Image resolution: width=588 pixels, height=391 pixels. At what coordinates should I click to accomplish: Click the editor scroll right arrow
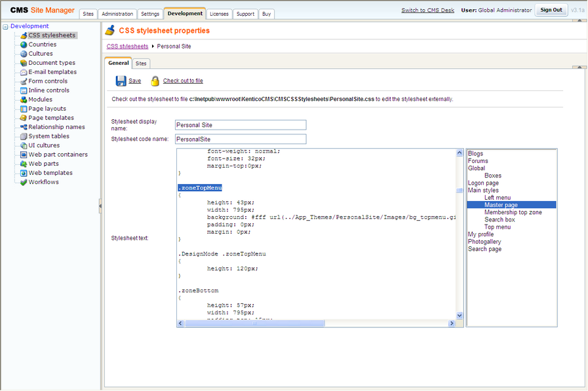click(x=452, y=323)
